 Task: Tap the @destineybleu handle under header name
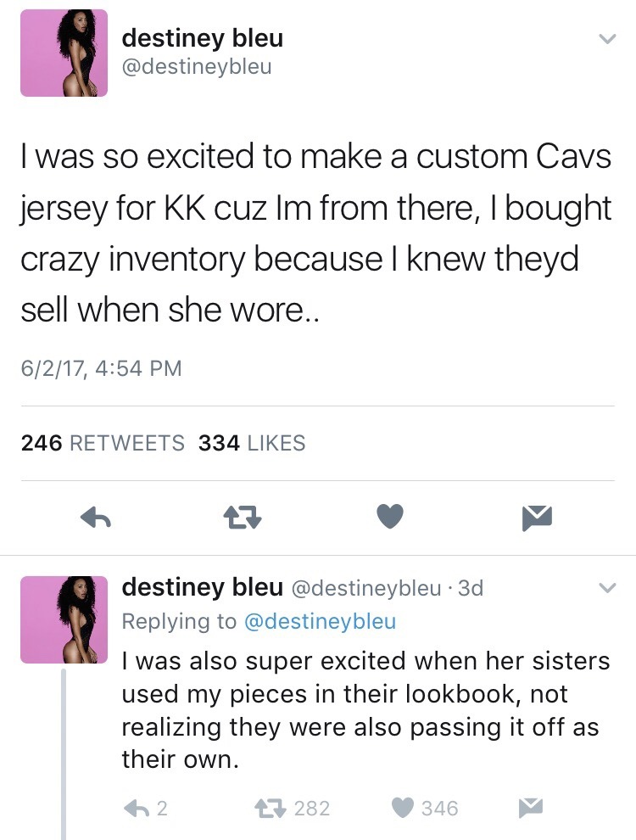click(x=198, y=66)
